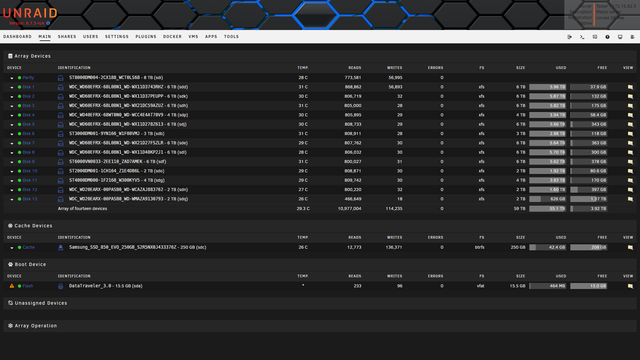Click the down arrow on Parity row
This screenshot has height=360, width=640.
pos(12,78)
